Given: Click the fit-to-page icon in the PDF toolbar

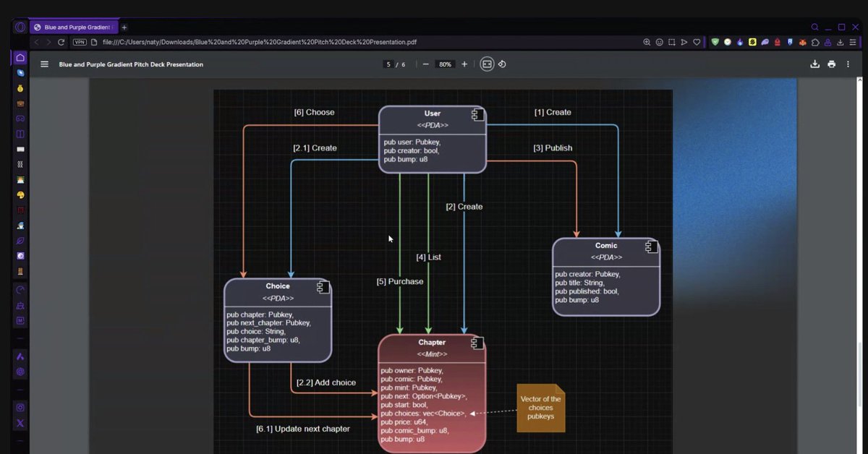Looking at the screenshot, I should point(486,64).
